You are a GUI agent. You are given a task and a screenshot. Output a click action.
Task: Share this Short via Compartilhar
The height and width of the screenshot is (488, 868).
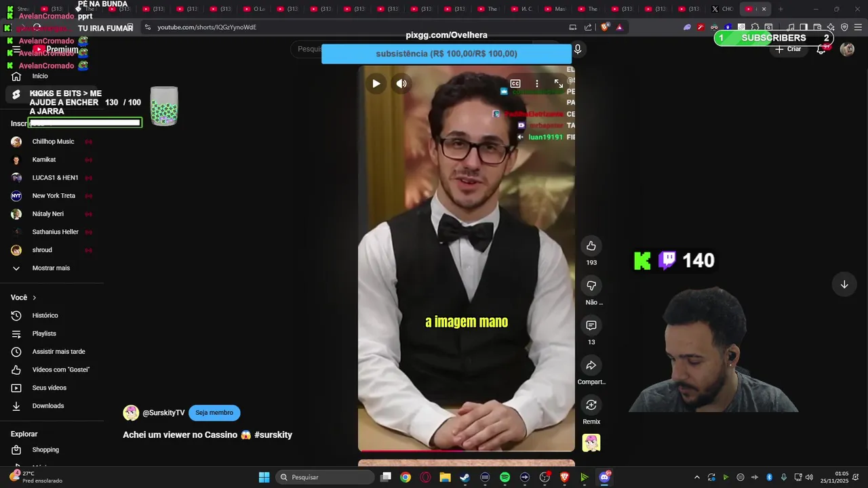[591, 365]
